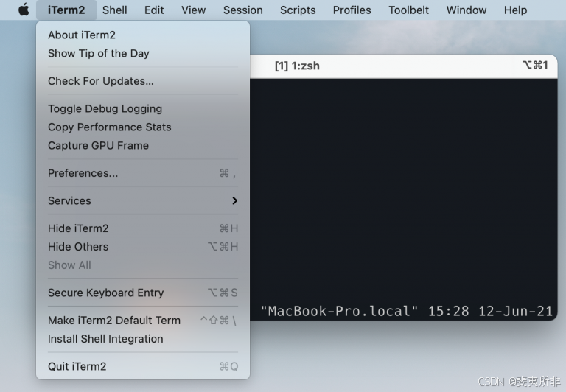566x392 pixels.
Task: Choose Toggle Debug Logging
Action: tap(143, 108)
